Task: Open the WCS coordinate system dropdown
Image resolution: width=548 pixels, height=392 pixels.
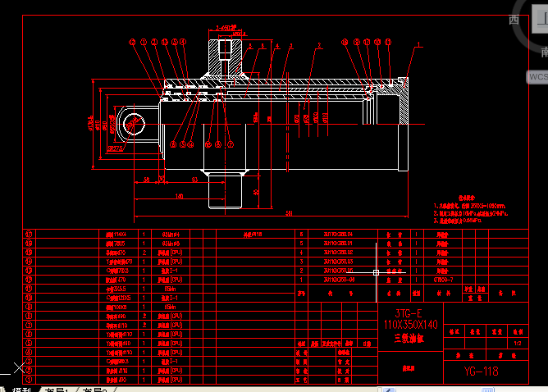Action: click(x=537, y=77)
